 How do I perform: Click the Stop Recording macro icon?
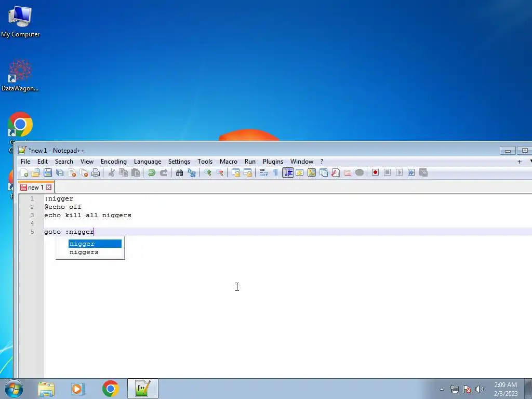pyautogui.click(x=387, y=172)
